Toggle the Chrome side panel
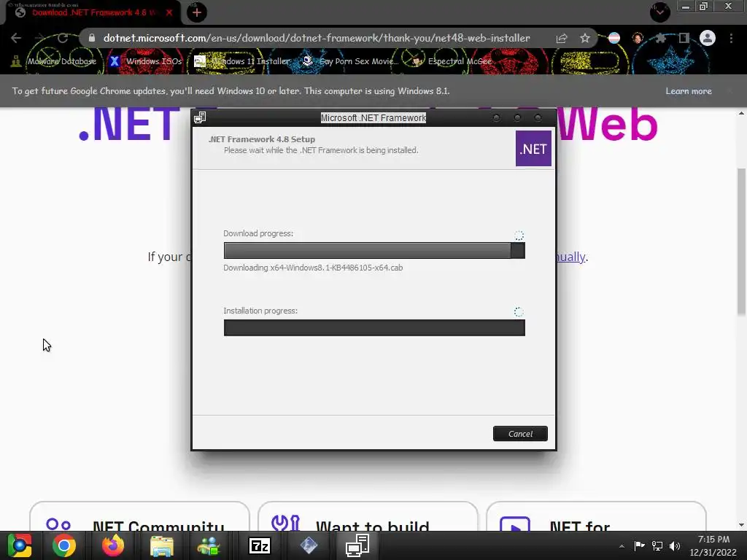 (684, 38)
